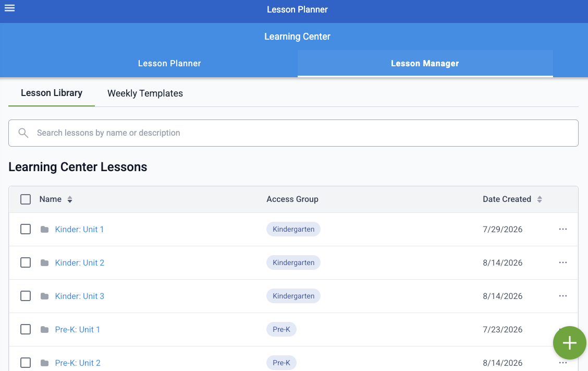Click Pre-K tag on Pre-K: Unit 1 row
The height and width of the screenshot is (371, 588).
click(281, 329)
